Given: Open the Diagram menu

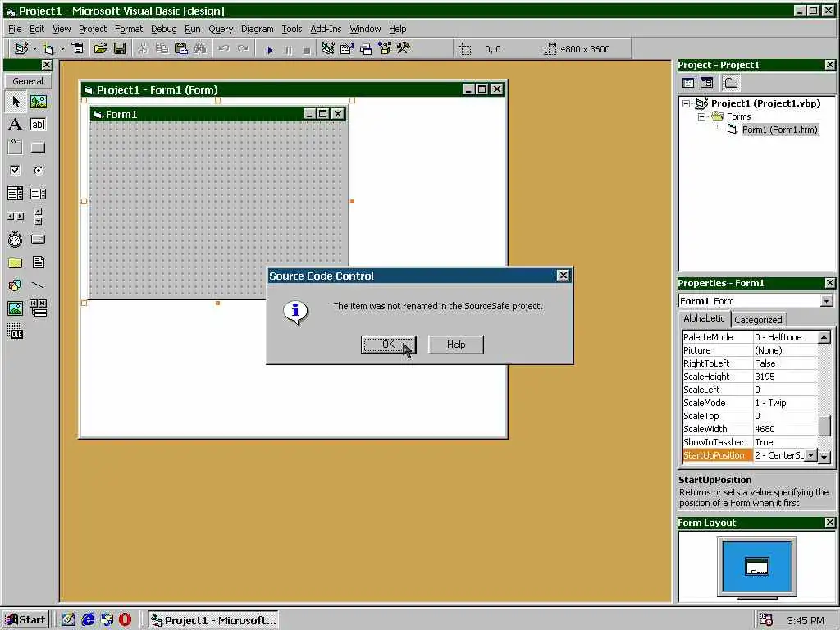Looking at the screenshot, I should click(x=257, y=29).
